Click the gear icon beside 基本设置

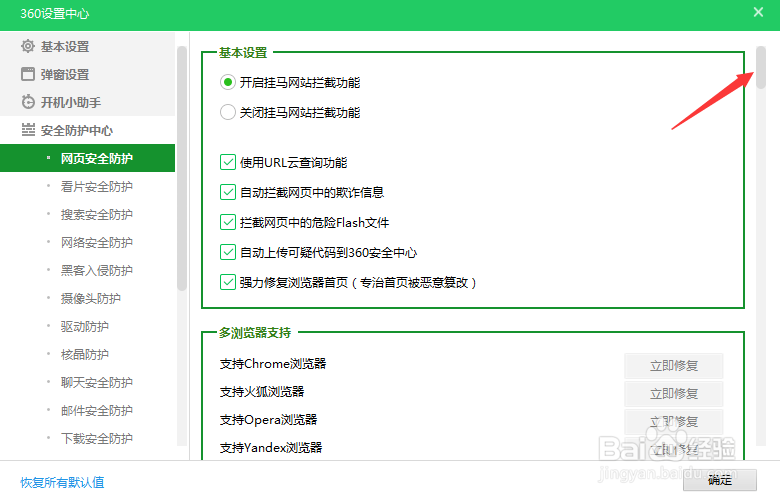point(28,46)
